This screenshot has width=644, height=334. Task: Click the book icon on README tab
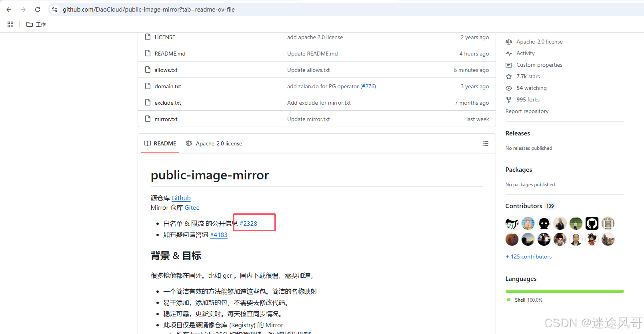point(148,143)
